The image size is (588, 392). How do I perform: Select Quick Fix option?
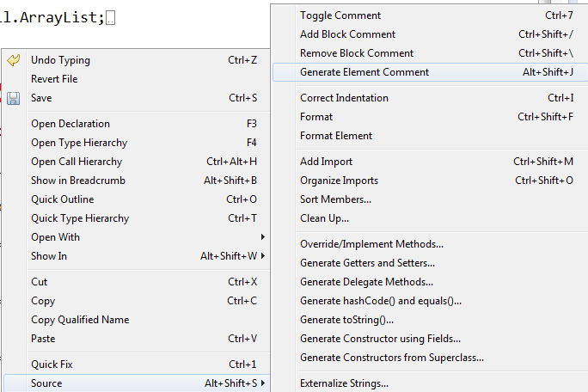click(52, 364)
